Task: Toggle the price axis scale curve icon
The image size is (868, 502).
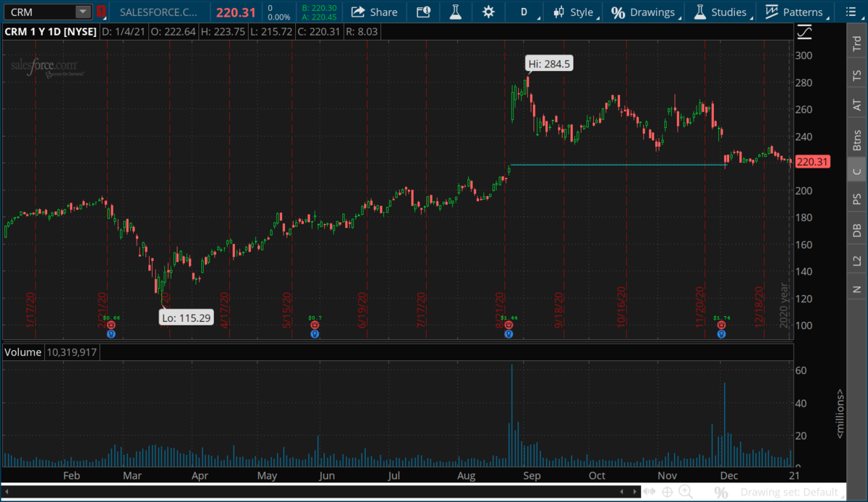Action: (804, 32)
